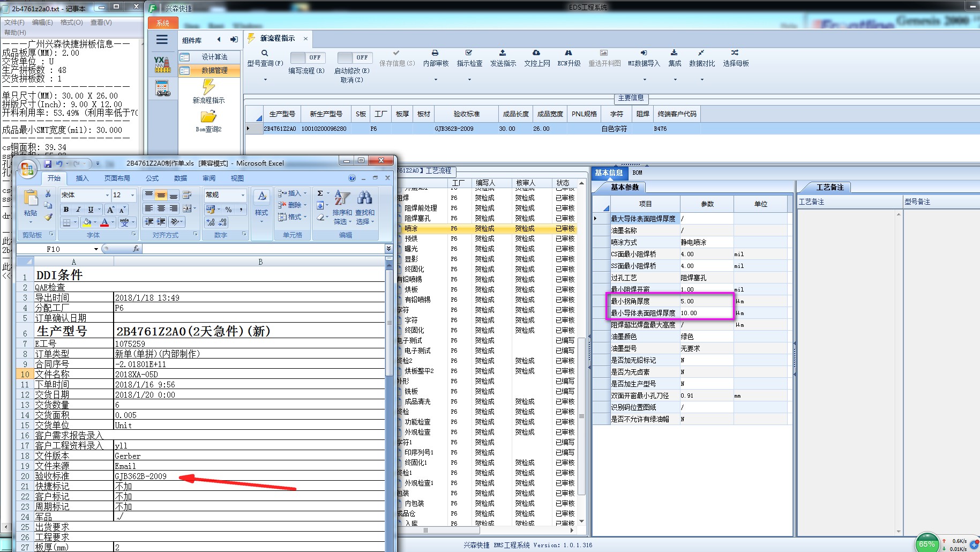The height and width of the screenshot is (552, 980).
Task: Click the Cut scissors icon in Excel
Action: tap(48, 194)
